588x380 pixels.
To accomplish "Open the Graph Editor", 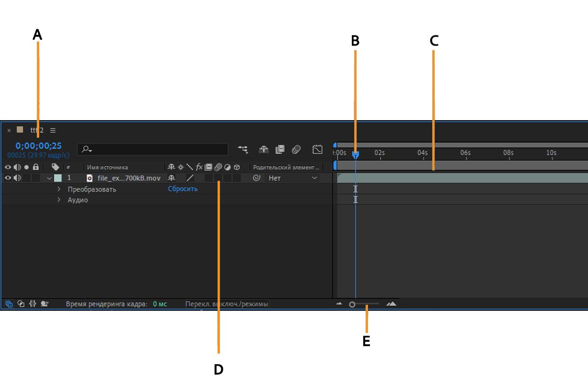I will 318,149.
